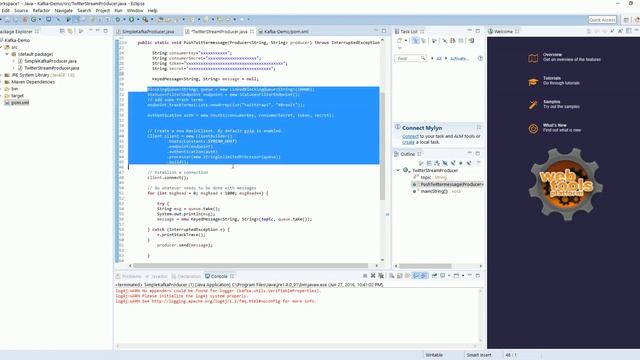The image size is (640, 360).
Task: Toggle Focus on Workweek in Task List
Action: click(x=434, y=40)
